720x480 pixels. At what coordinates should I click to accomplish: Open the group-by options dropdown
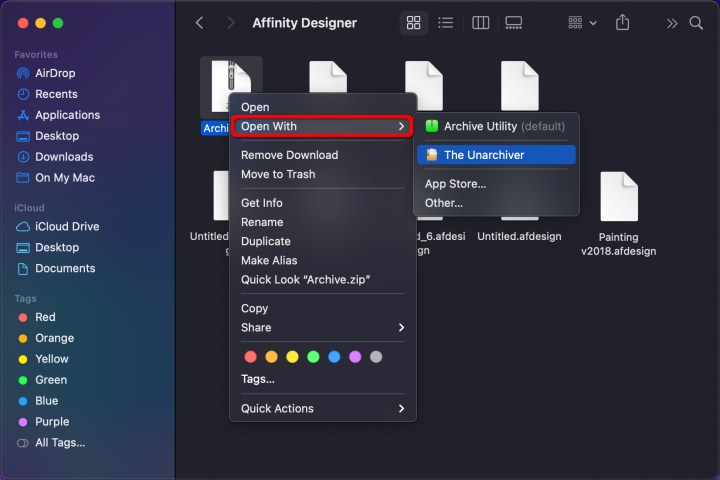[582, 23]
